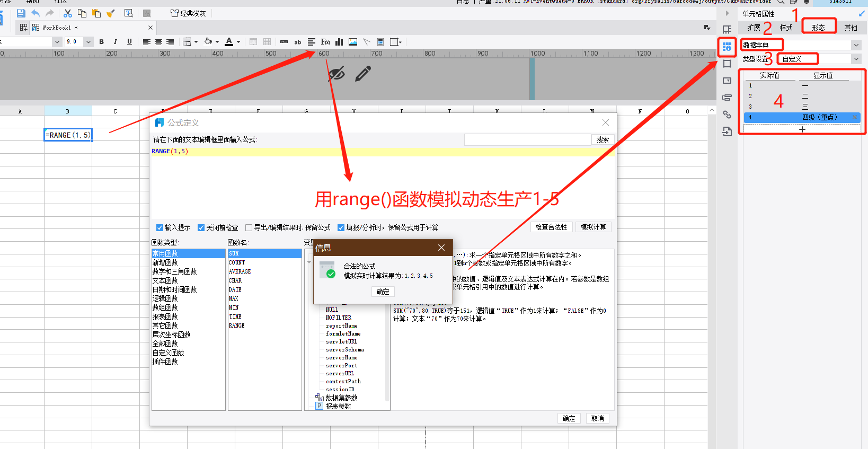Activate the format painter brush
868x449 pixels.
pyautogui.click(x=111, y=13)
